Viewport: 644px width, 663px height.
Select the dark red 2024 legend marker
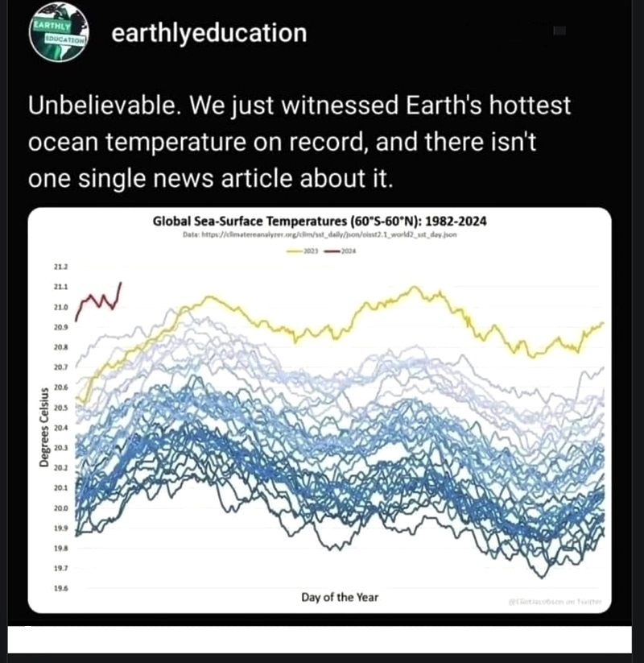[332, 251]
